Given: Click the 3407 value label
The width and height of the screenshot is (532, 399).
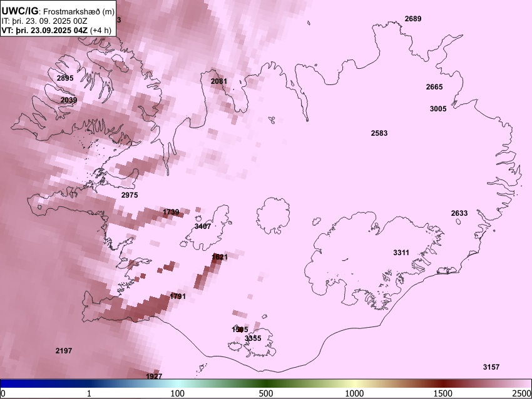Looking at the screenshot, I should tap(203, 226).
